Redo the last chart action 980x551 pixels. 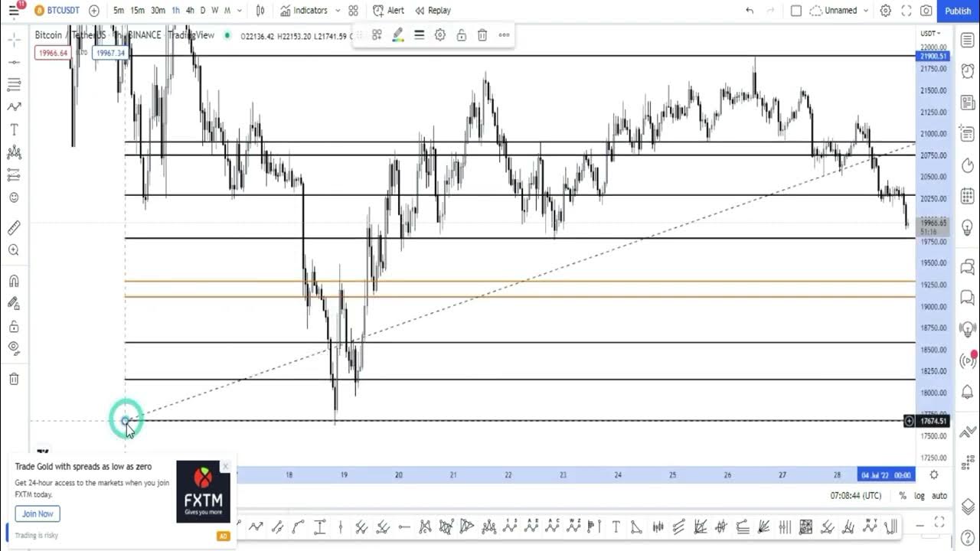771,11
